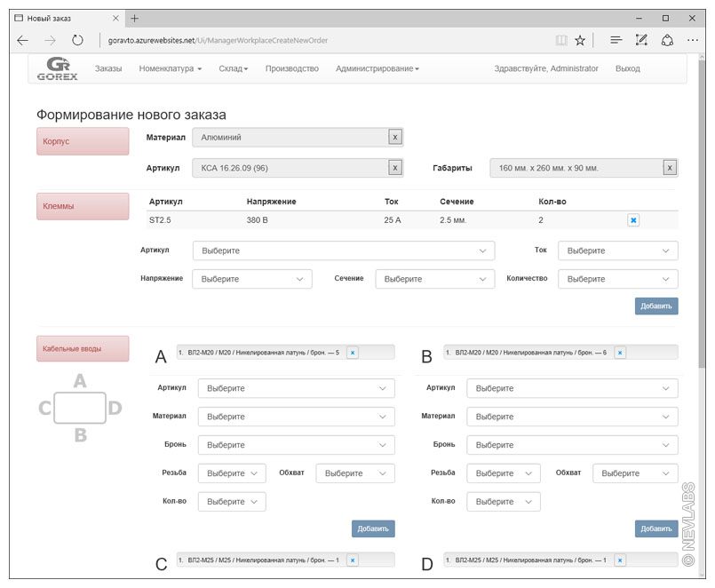Remove the ST2.5 terminal row
This screenshot has width=715, height=588.
(x=633, y=220)
